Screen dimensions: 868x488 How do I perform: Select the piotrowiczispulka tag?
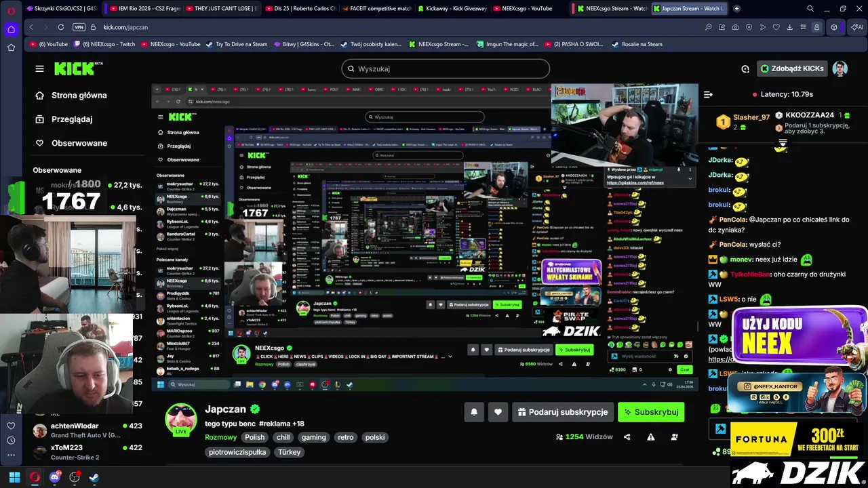[x=237, y=452]
